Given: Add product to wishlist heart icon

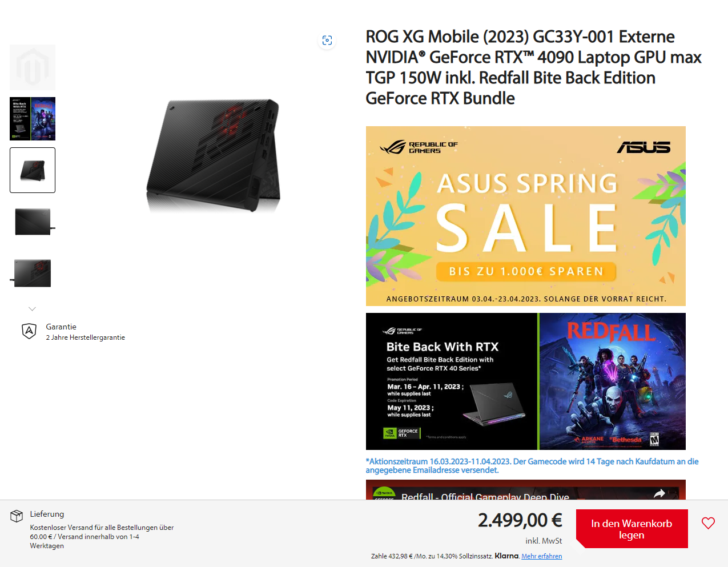Looking at the screenshot, I should point(708,523).
